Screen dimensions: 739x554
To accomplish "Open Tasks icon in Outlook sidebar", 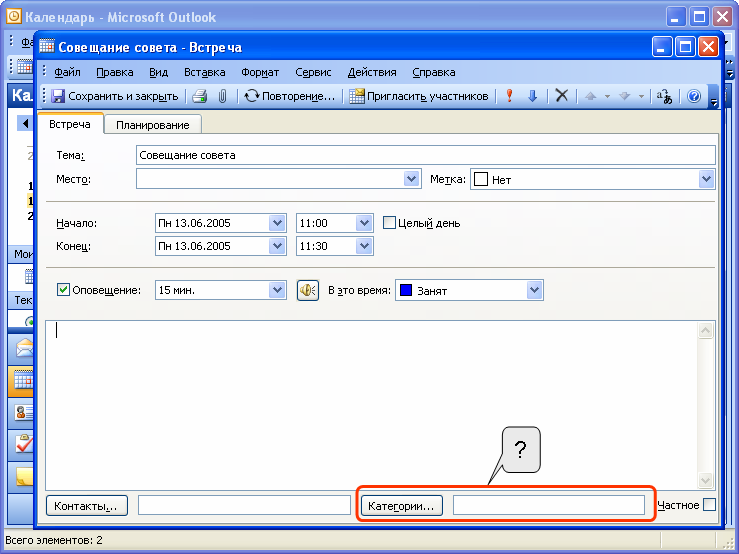I will pos(24,444).
